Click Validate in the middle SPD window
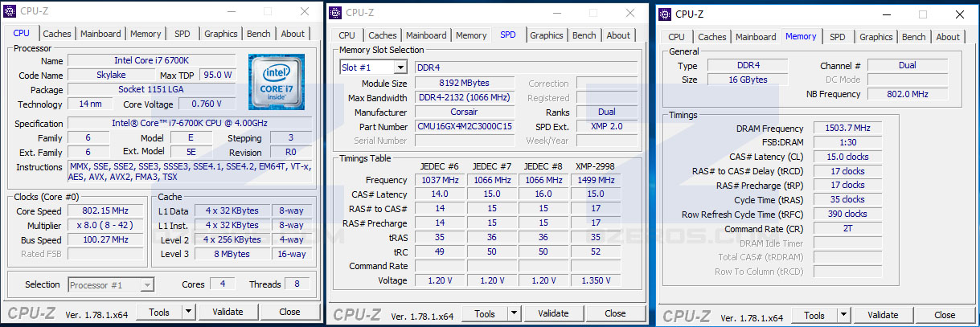980x327 pixels. [553, 313]
